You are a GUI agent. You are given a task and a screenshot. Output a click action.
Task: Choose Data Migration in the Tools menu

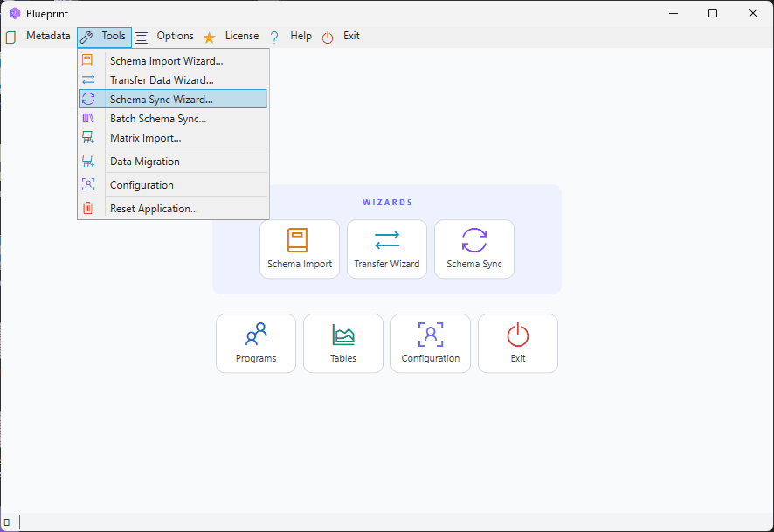[x=144, y=162]
